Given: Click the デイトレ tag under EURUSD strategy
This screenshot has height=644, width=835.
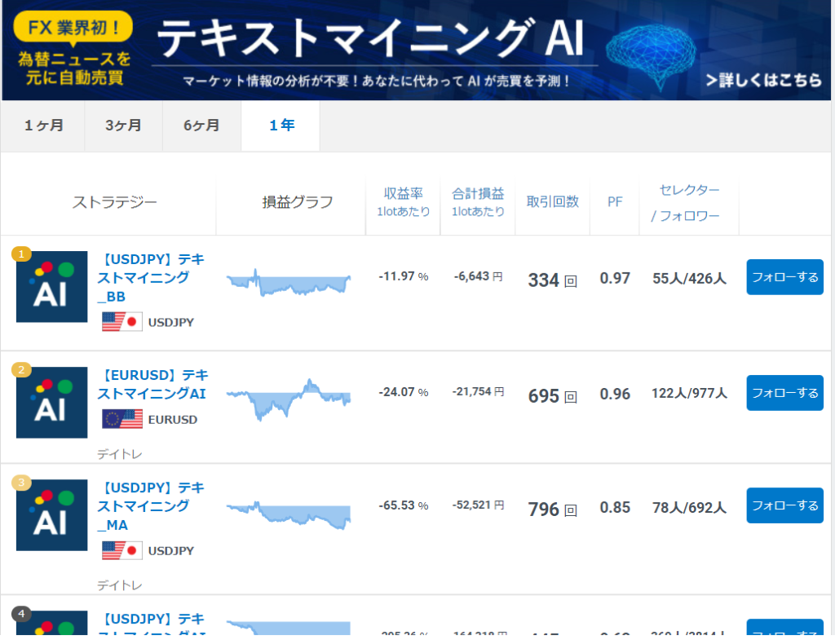Looking at the screenshot, I should point(119,454).
